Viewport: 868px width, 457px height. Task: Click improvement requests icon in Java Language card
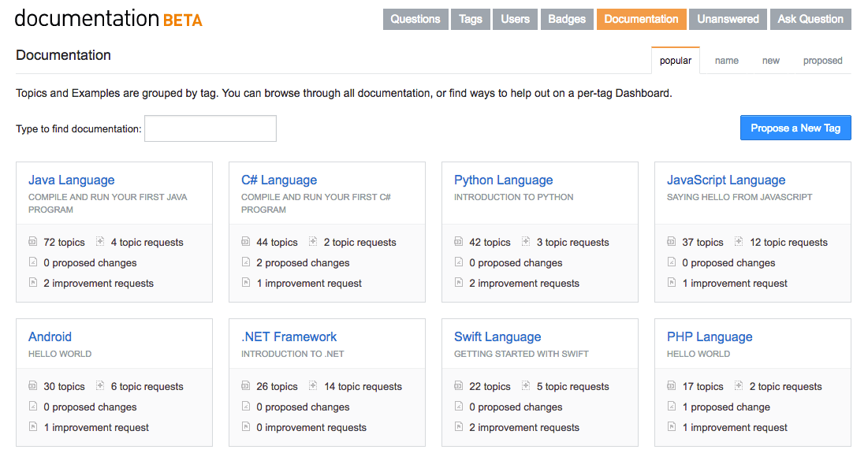[32, 282]
